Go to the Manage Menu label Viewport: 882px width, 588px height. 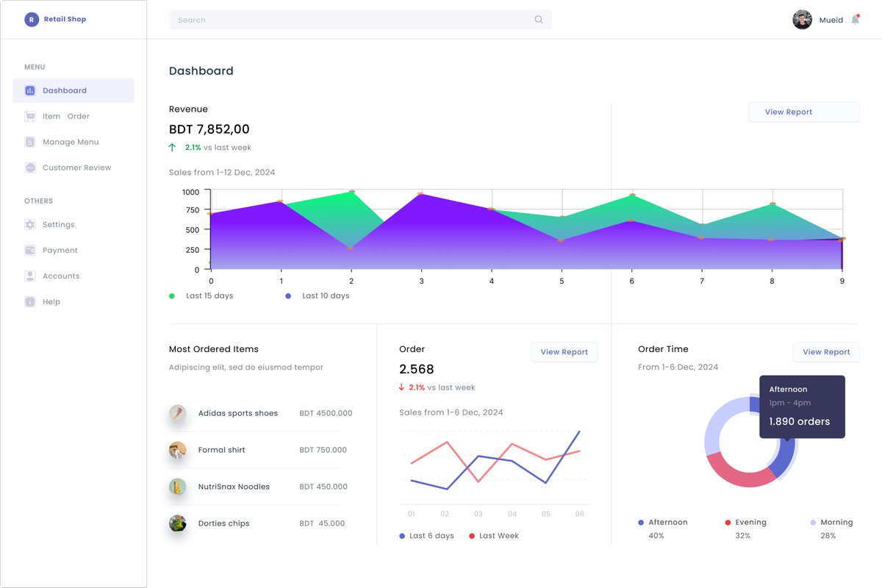[71, 142]
